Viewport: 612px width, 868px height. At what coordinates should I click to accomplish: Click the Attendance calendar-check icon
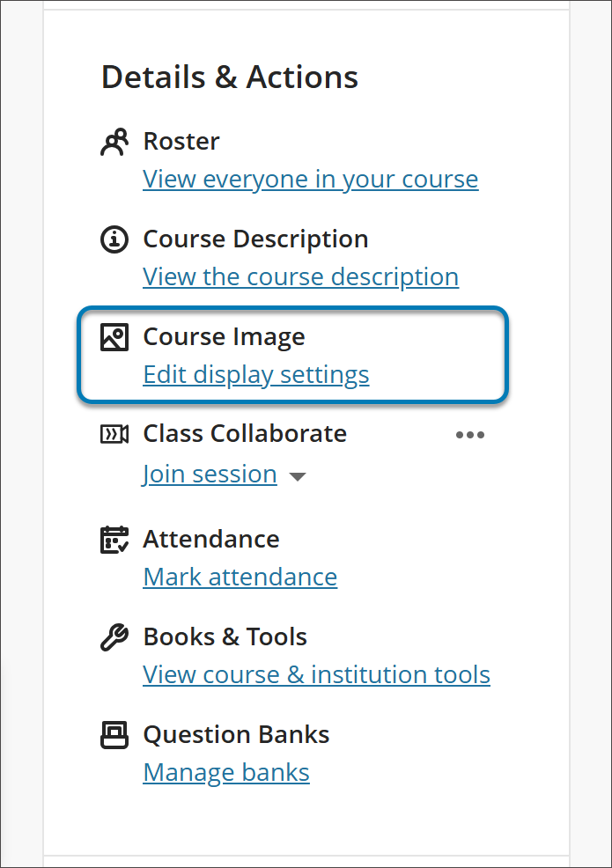coord(114,539)
